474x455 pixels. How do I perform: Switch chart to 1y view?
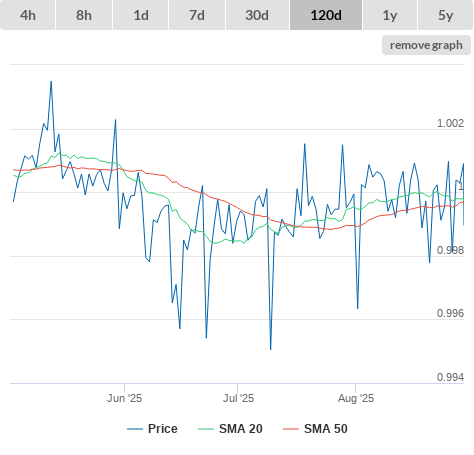[390, 15]
